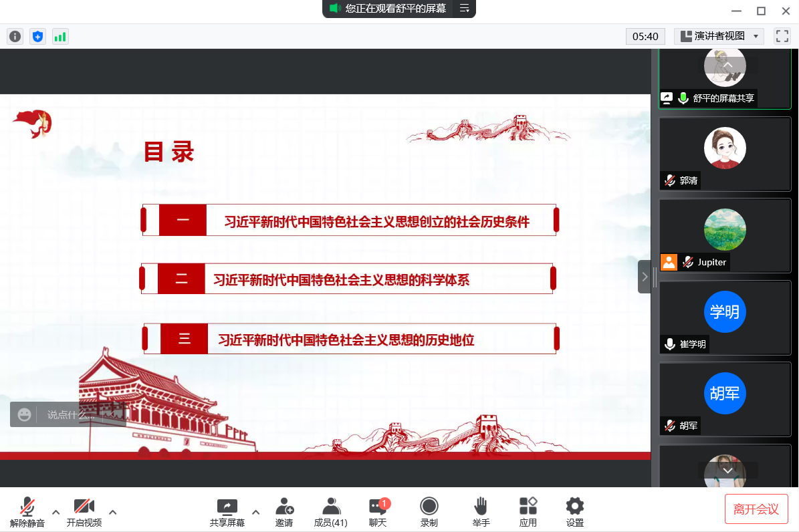Click the 说点什么 chat input field
The height and width of the screenshot is (532, 799).
coord(77,415)
